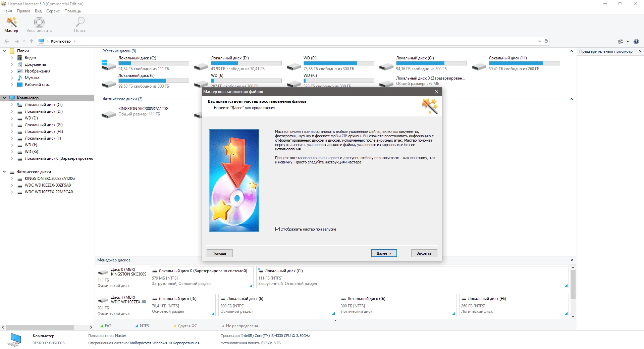This screenshot has height=349, width=644.
Task: Select WDC WD10EZEX-22MFCA0 in tree
Action: [49, 192]
